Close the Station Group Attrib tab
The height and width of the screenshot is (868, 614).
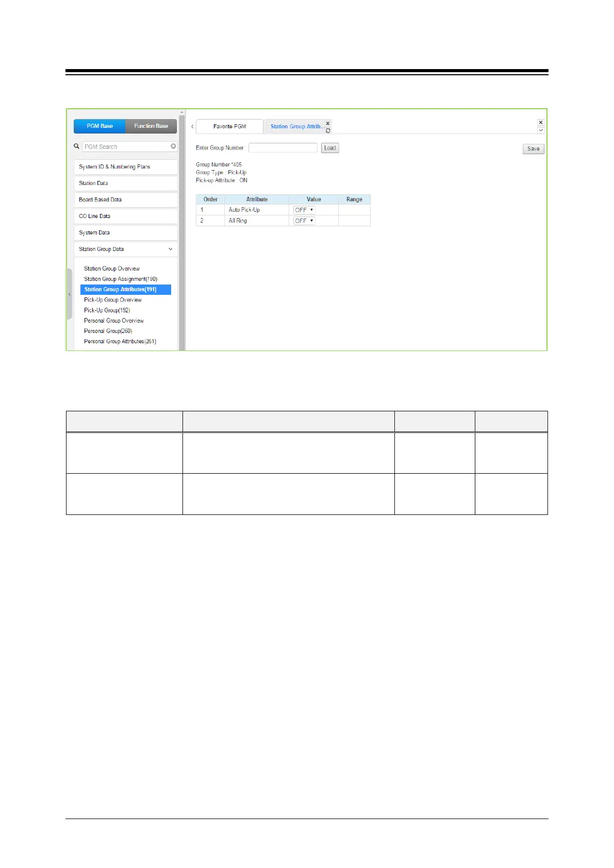coord(328,123)
